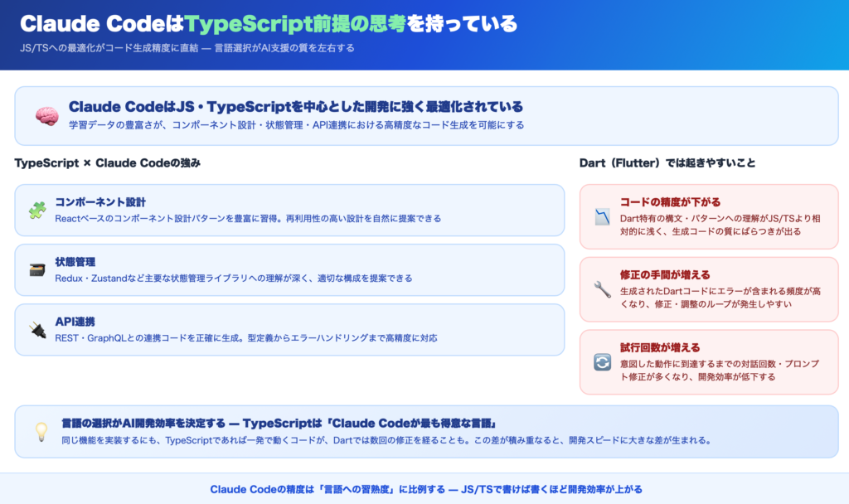Click the TypeScript × Claude Codeの強み section heading

[x=107, y=162]
